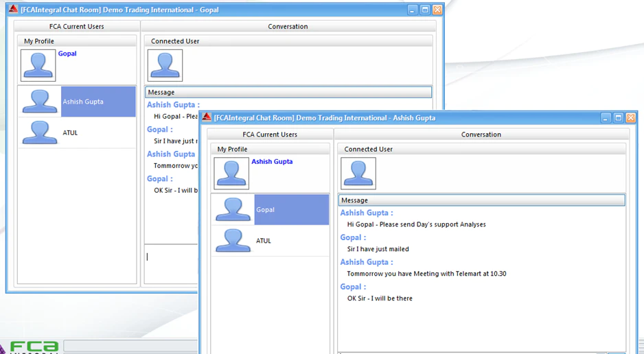Click Conversation header in front window
This screenshot has width=644, height=354.
point(481,134)
